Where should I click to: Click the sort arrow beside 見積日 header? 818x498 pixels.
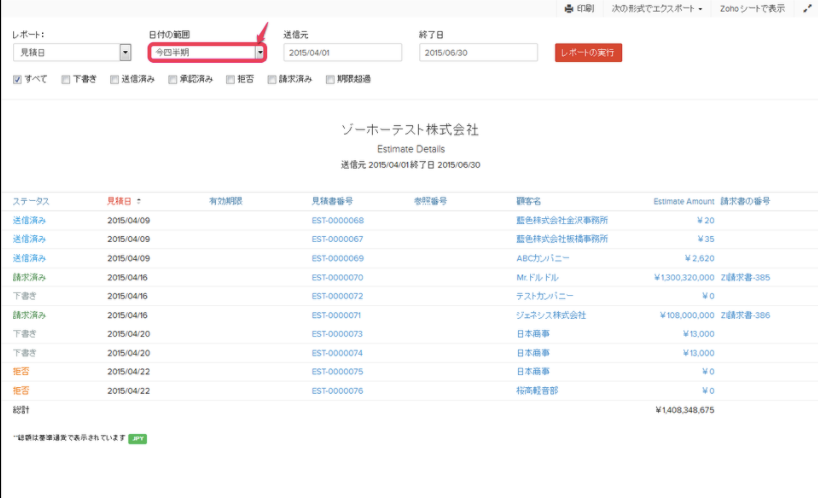coord(139,201)
